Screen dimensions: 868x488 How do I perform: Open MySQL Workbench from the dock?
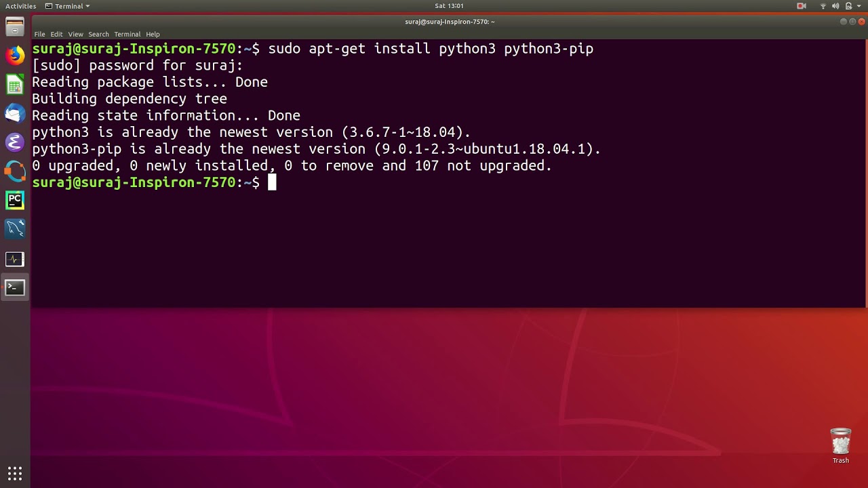tap(14, 229)
